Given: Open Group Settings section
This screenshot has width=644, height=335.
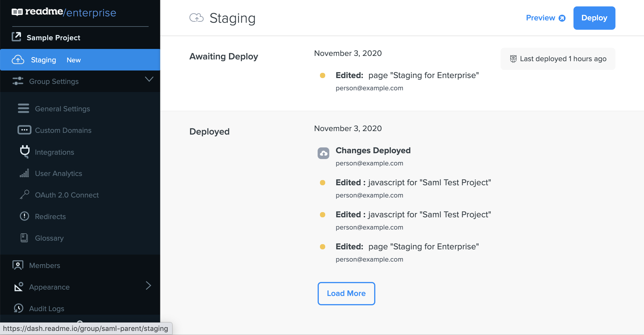Looking at the screenshot, I should point(54,81).
